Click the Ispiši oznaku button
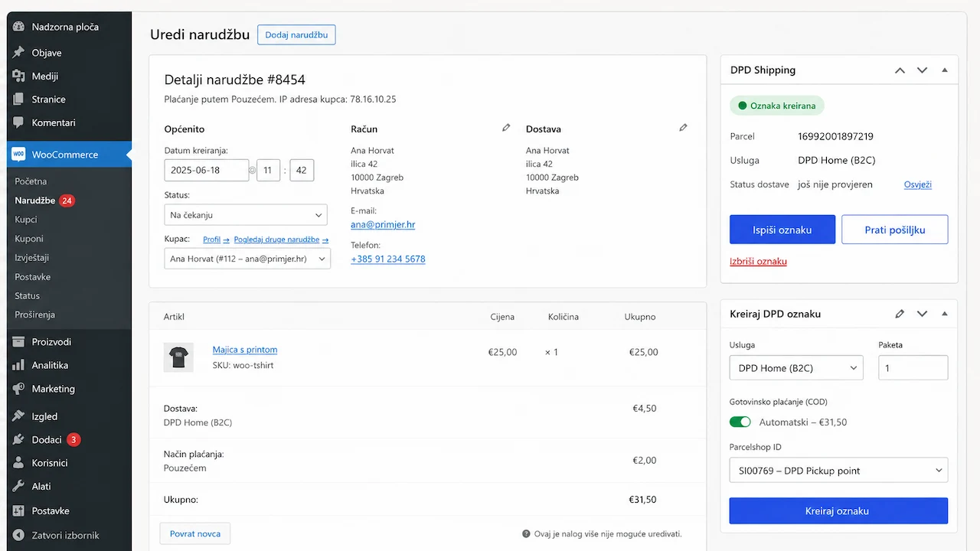 pos(782,230)
